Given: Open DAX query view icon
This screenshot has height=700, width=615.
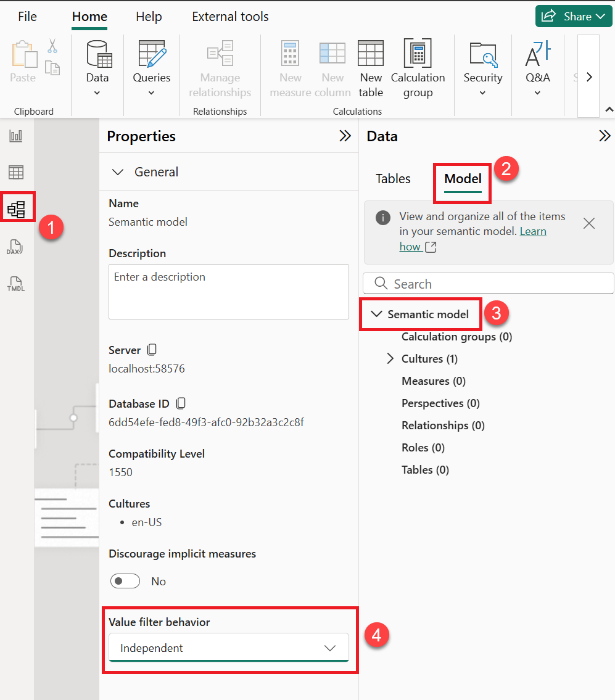Looking at the screenshot, I should (x=15, y=247).
